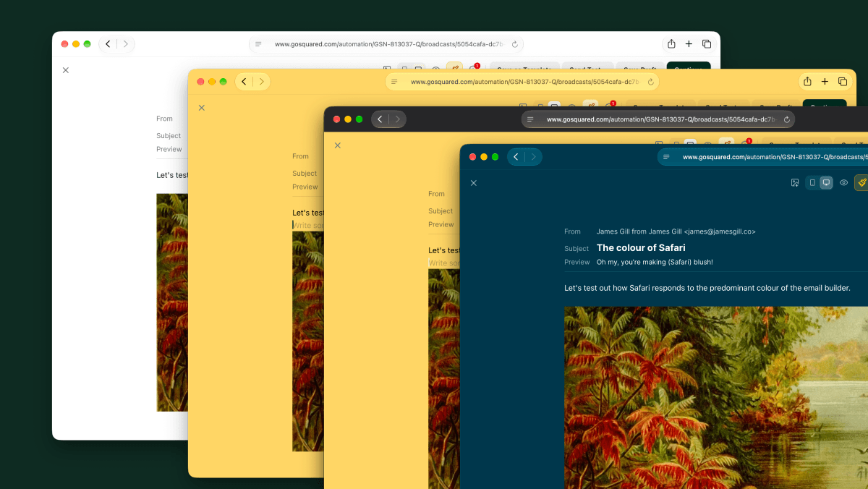Go forward in the blue Safari window
Screen dimensions: 868x489
(533, 157)
